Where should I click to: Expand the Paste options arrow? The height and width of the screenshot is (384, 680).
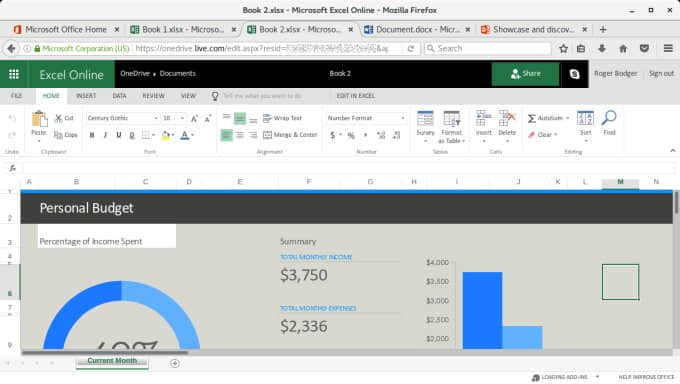point(39,141)
